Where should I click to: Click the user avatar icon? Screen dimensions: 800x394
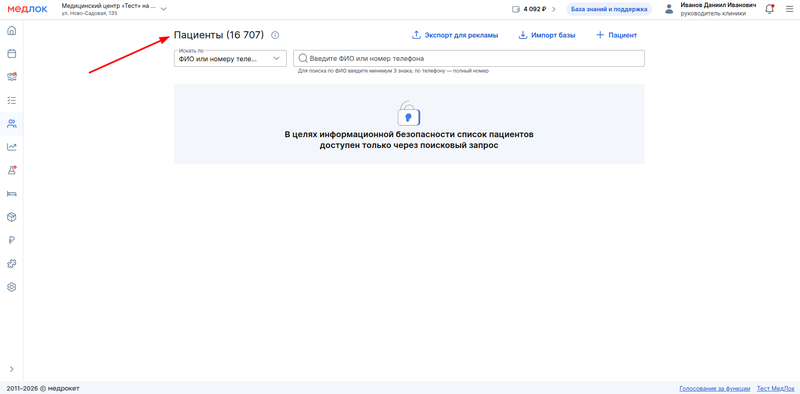click(669, 9)
